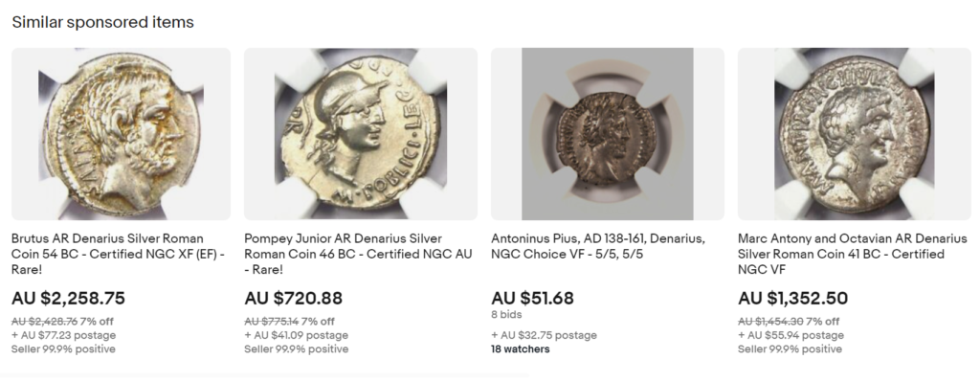Screen dimensions: 980x382
Task: Click the struck-through AU $1,454.30 price
Action: click(770, 322)
